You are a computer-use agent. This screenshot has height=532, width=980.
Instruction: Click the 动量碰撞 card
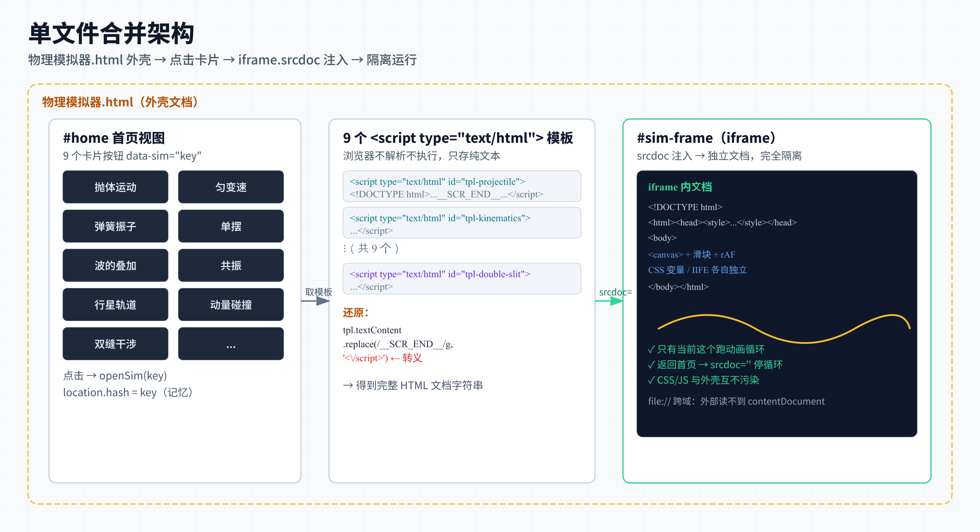(x=231, y=304)
